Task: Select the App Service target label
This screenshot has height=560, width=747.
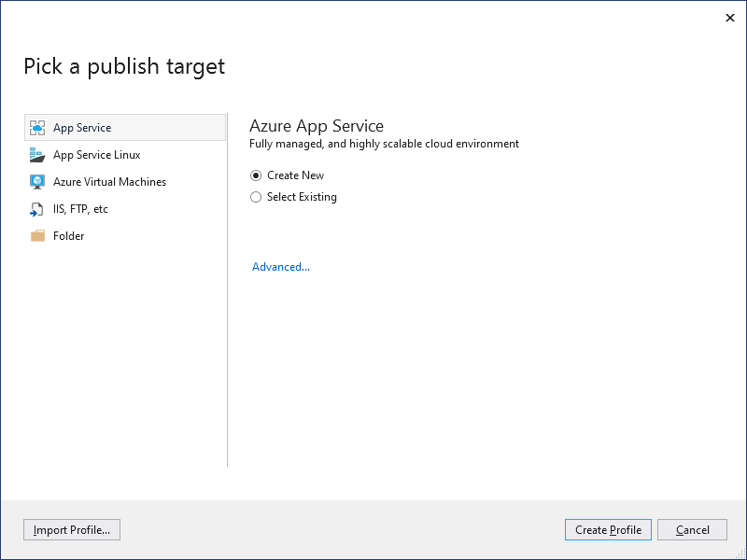Action: [x=82, y=128]
